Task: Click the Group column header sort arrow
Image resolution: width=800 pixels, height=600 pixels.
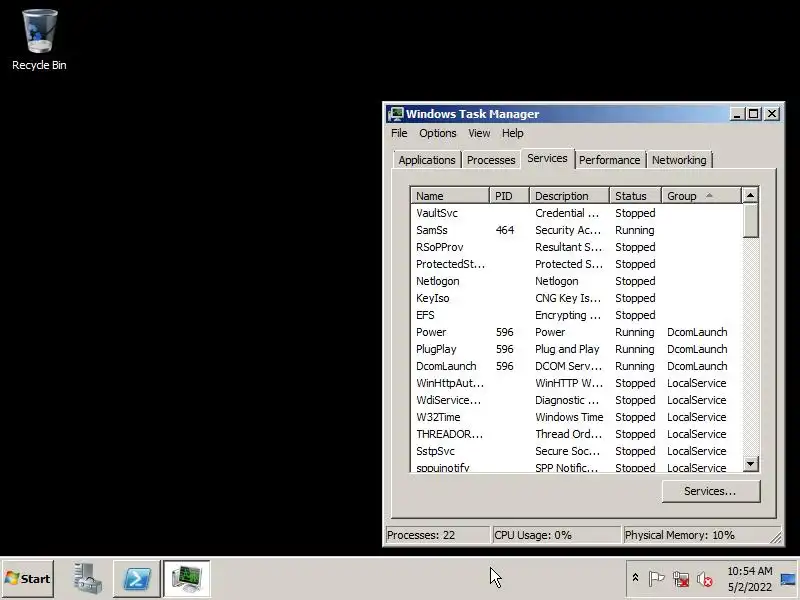Action: click(x=709, y=195)
